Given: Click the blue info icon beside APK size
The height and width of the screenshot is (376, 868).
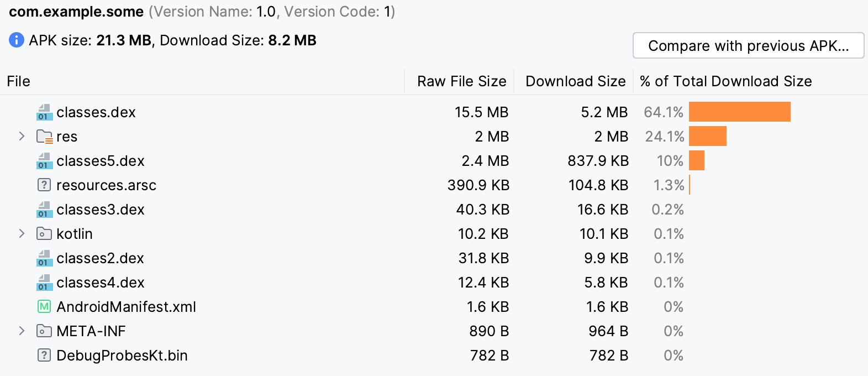Looking at the screenshot, I should (x=17, y=40).
